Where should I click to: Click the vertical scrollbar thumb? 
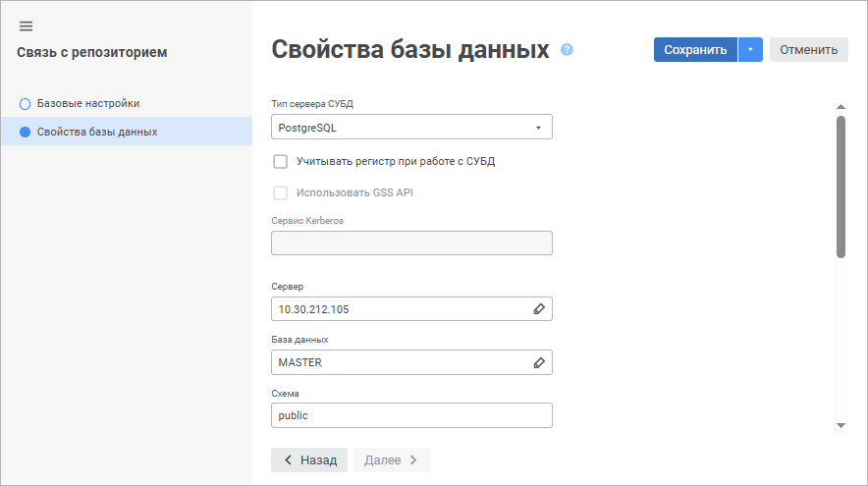pyautogui.click(x=841, y=187)
